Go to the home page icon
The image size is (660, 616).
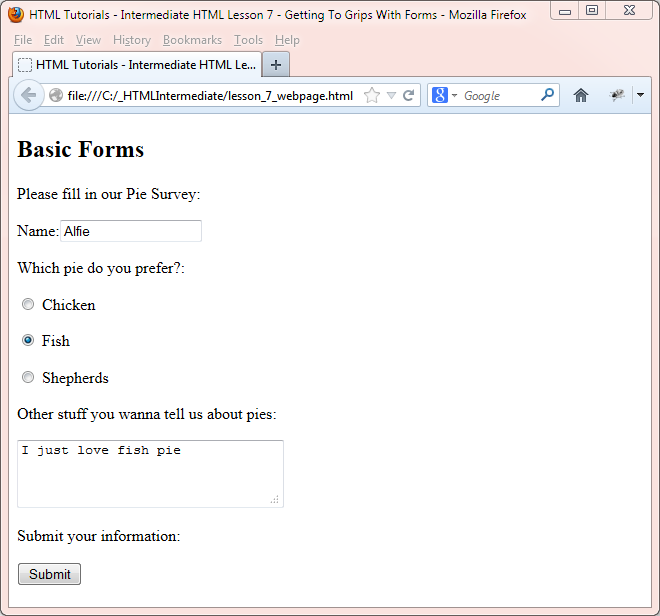coord(580,96)
